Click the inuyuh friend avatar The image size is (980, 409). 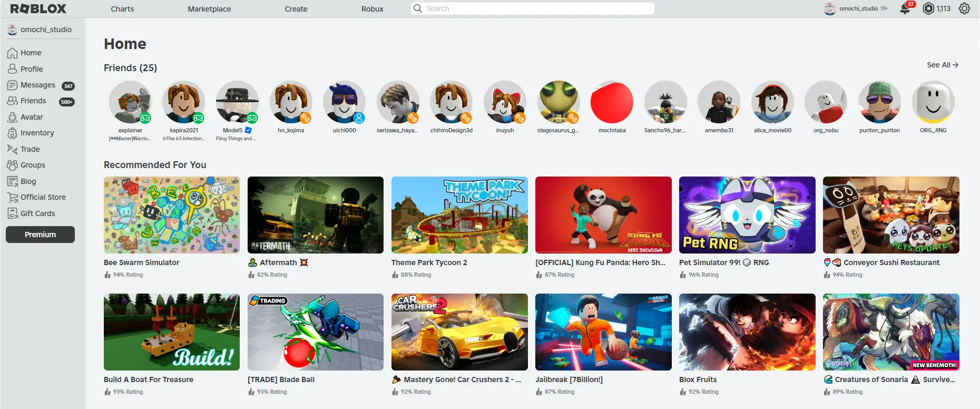pyautogui.click(x=505, y=102)
